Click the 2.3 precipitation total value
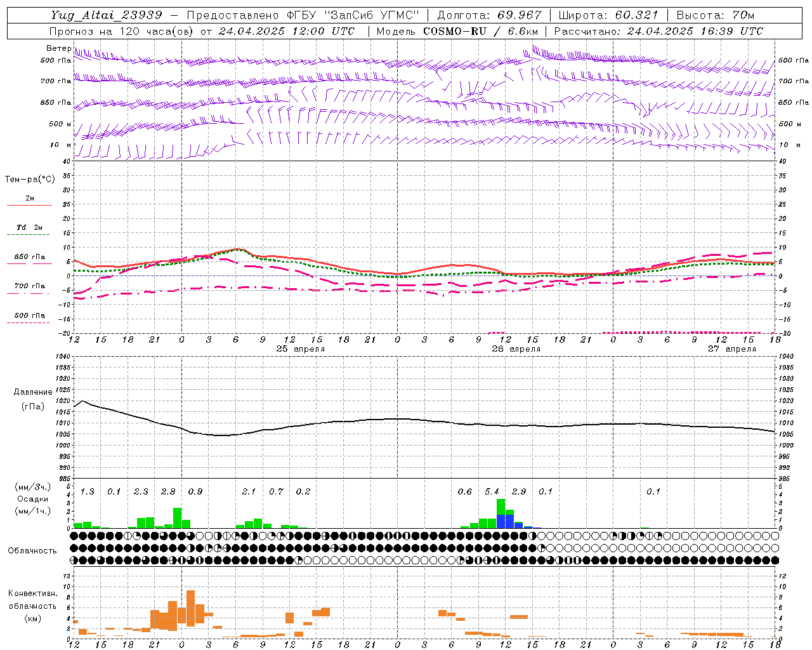The height and width of the screenshot is (650, 812). coord(141,491)
